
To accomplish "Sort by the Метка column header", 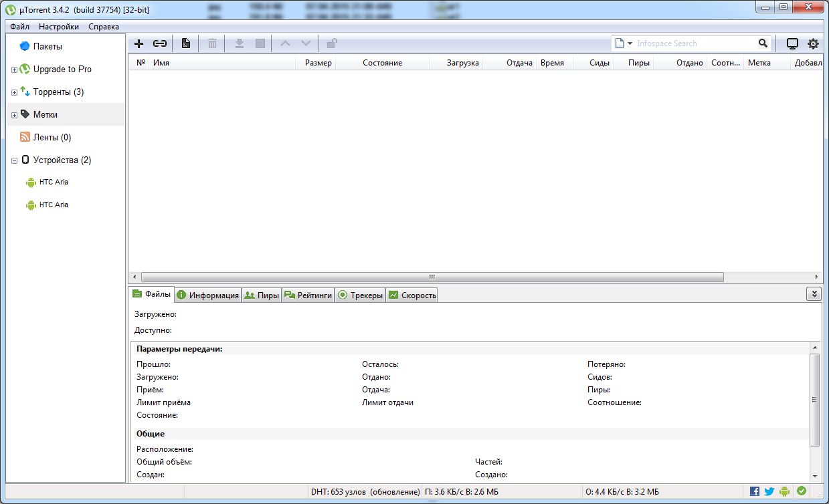I will [x=767, y=63].
